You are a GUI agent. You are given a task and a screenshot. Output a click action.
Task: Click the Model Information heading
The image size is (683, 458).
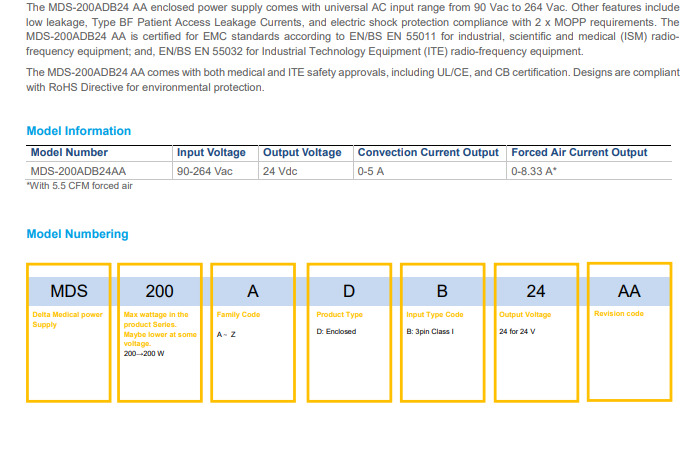pos(78,131)
